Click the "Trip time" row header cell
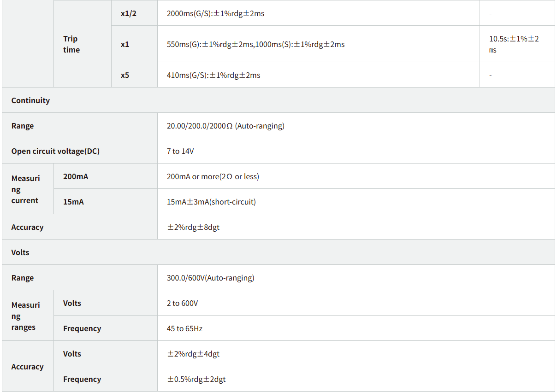Viewport: 557px width, 392px height. tap(71, 44)
